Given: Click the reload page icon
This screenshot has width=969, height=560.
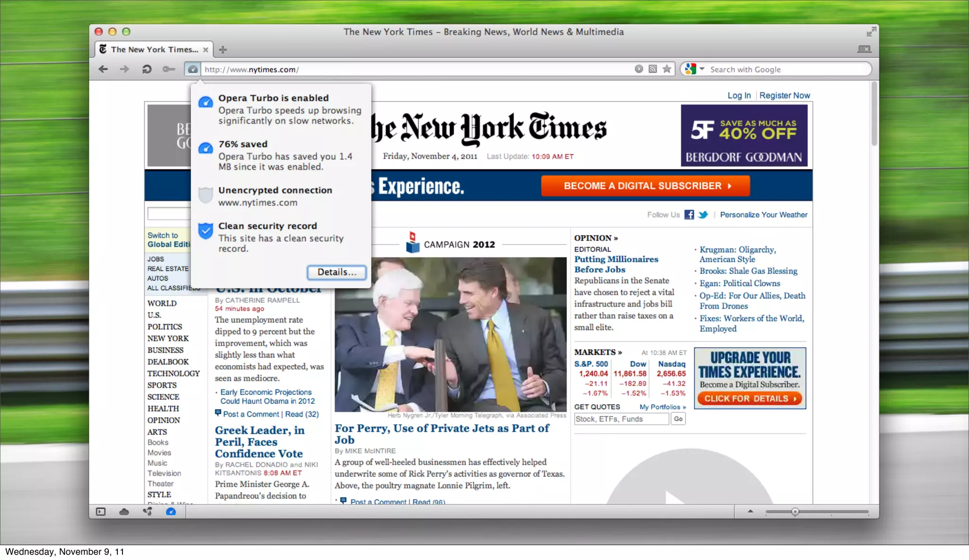Looking at the screenshot, I should [147, 70].
